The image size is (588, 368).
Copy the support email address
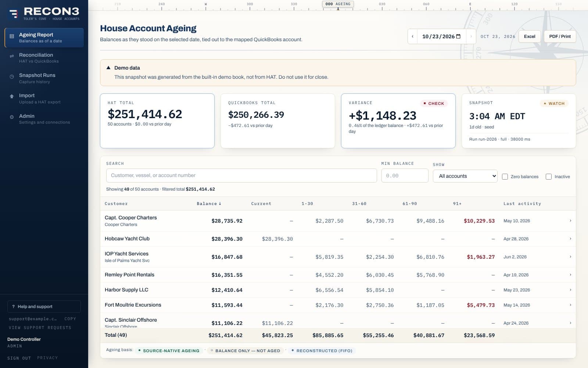pyautogui.click(x=70, y=319)
